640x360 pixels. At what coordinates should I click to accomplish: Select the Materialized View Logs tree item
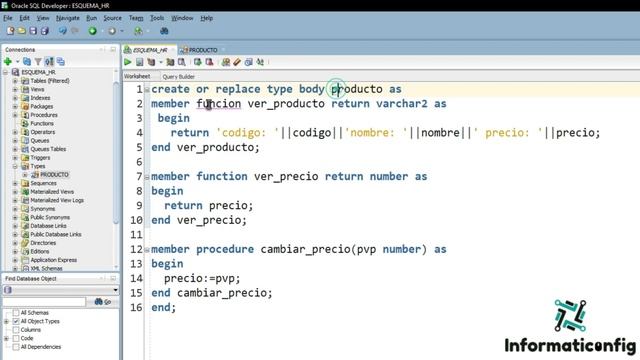[x=57, y=200]
